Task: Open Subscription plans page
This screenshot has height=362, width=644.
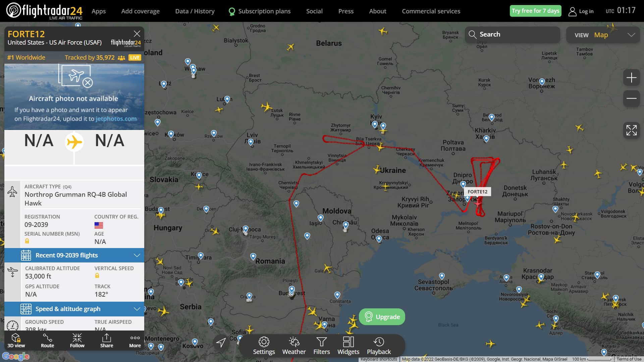Action: (x=260, y=11)
